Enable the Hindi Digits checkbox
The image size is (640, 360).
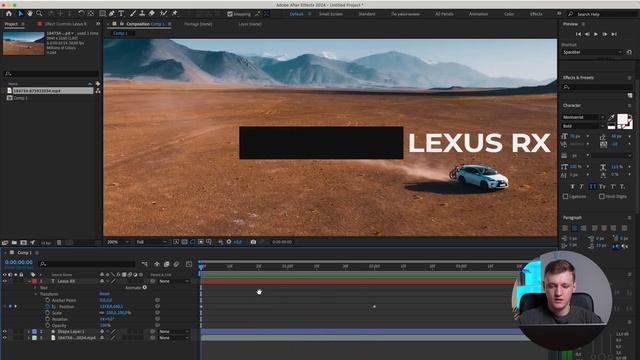(602, 196)
